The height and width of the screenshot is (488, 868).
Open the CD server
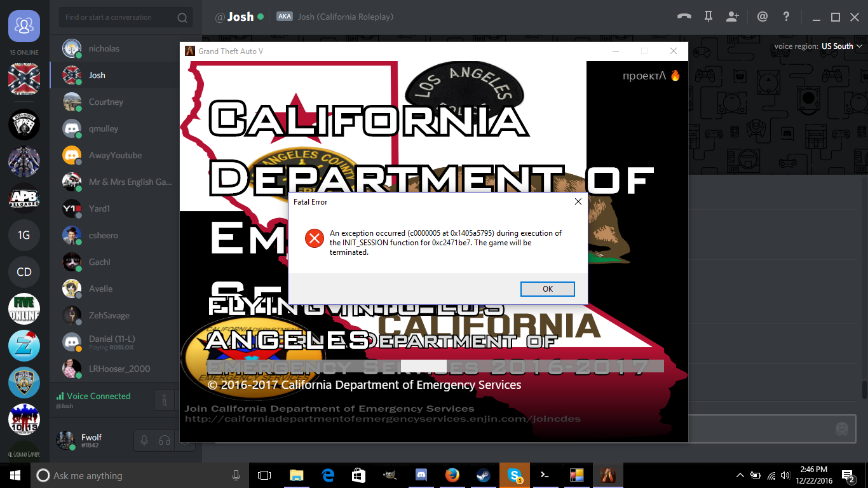tap(24, 272)
